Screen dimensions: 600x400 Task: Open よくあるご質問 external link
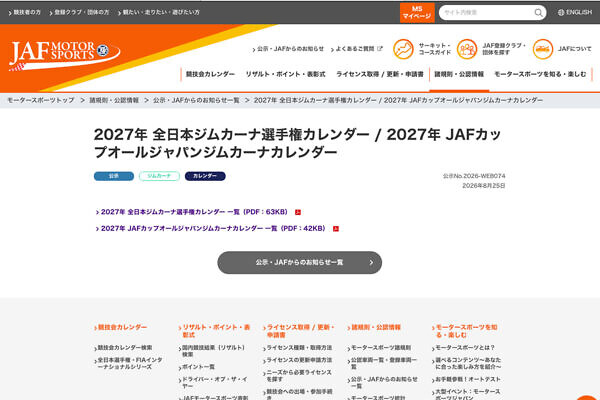coord(356,49)
